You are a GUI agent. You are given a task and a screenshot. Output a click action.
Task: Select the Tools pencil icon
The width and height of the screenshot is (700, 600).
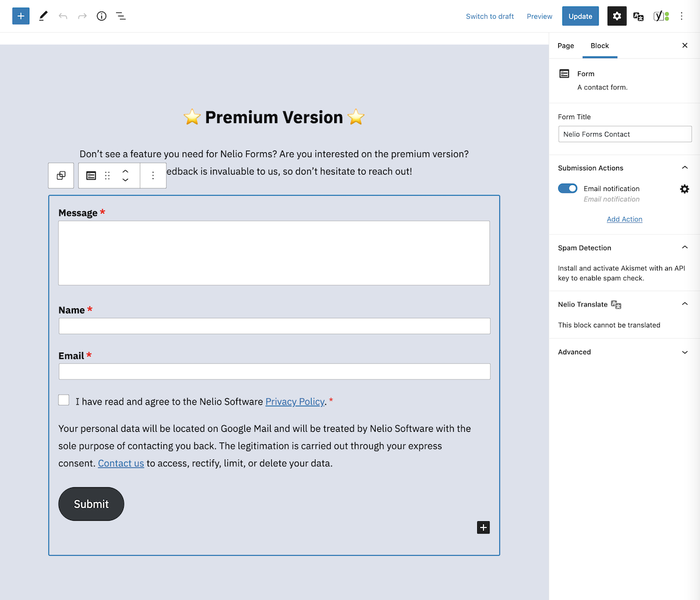pos(43,16)
